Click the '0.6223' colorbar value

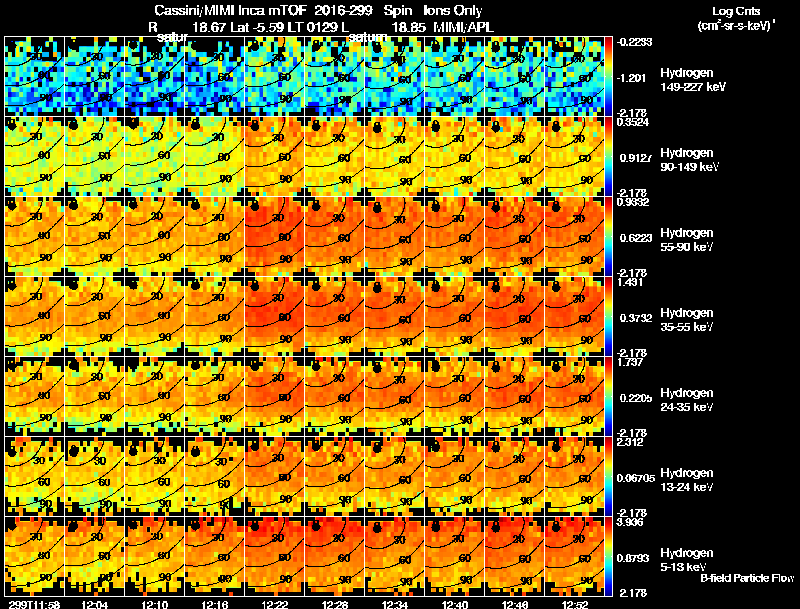[x=635, y=238]
